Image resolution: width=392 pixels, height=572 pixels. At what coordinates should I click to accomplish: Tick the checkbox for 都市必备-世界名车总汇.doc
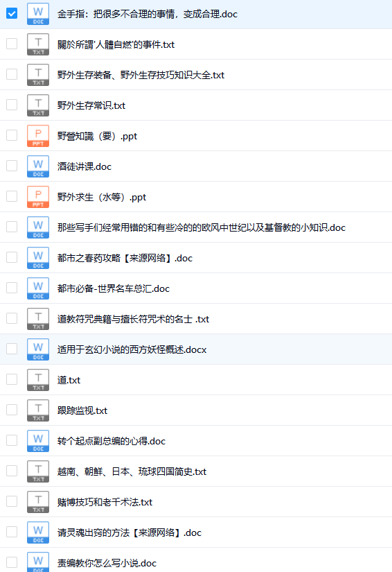coord(12,288)
